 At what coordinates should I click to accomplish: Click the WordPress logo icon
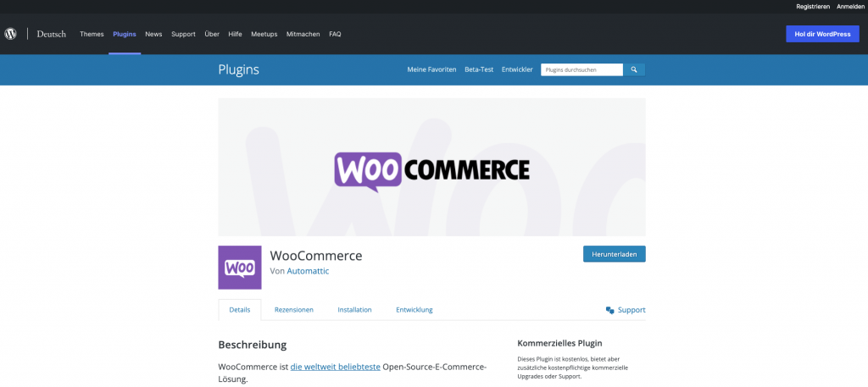click(x=11, y=34)
